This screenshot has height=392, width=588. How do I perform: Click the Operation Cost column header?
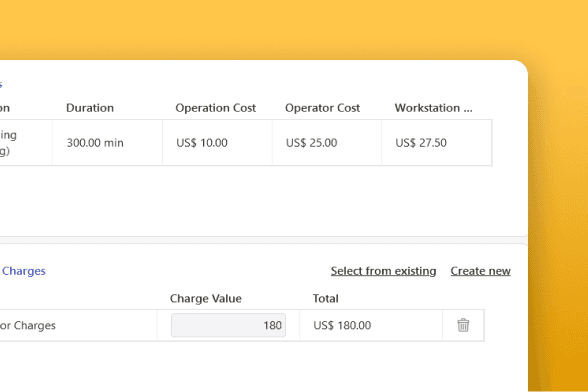point(216,108)
